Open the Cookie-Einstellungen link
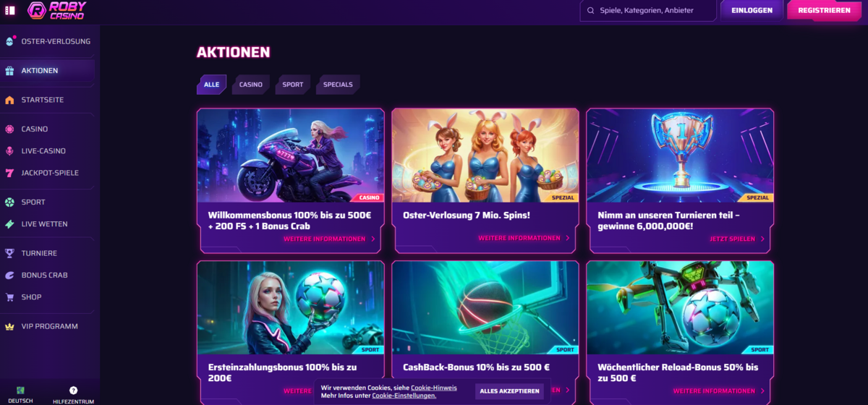This screenshot has width=868, height=405. pos(404,396)
